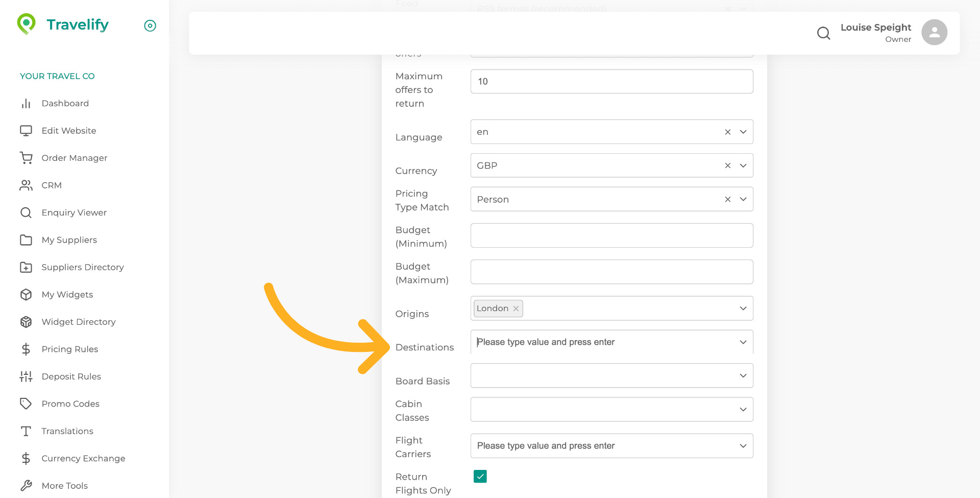Open the Louise Speight profile avatar
Screen dimensions: 980x498
934,32
